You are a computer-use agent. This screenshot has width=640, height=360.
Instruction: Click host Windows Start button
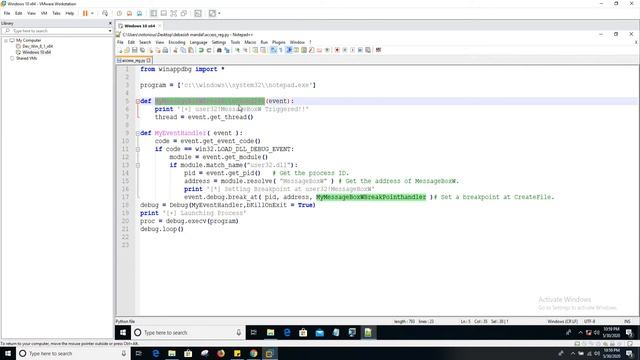tap(8, 353)
